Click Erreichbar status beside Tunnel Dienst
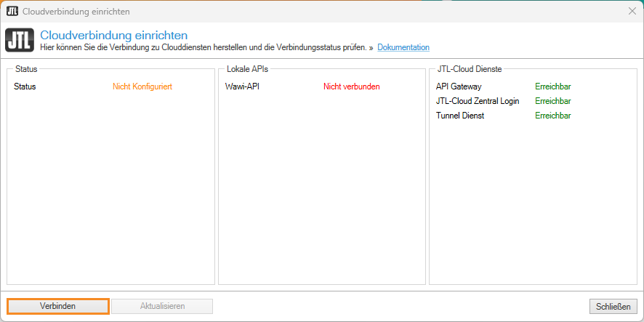The image size is (644, 322). pos(552,116)
